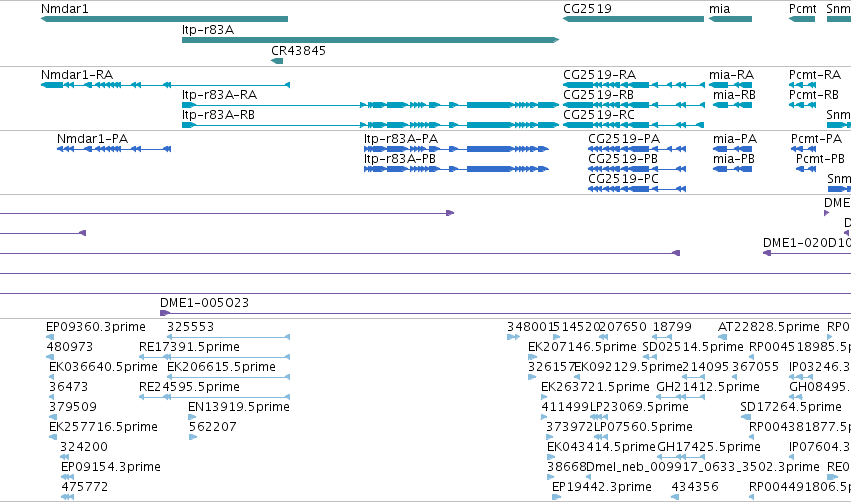Click the EK043414.5prime cDNA label
Screen dimensions: 851x502
click(601, 447)
